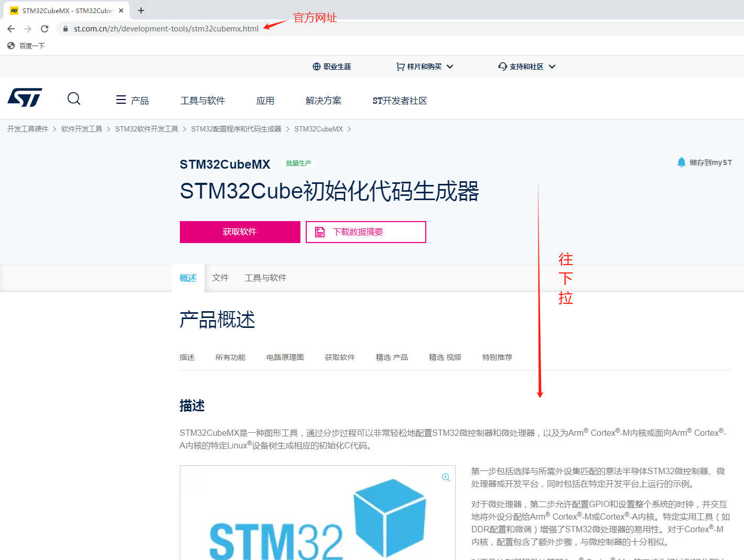Screen dimensions: 744x560
Task: Click the browser forward arrow
Action: [x=28, y=29]
